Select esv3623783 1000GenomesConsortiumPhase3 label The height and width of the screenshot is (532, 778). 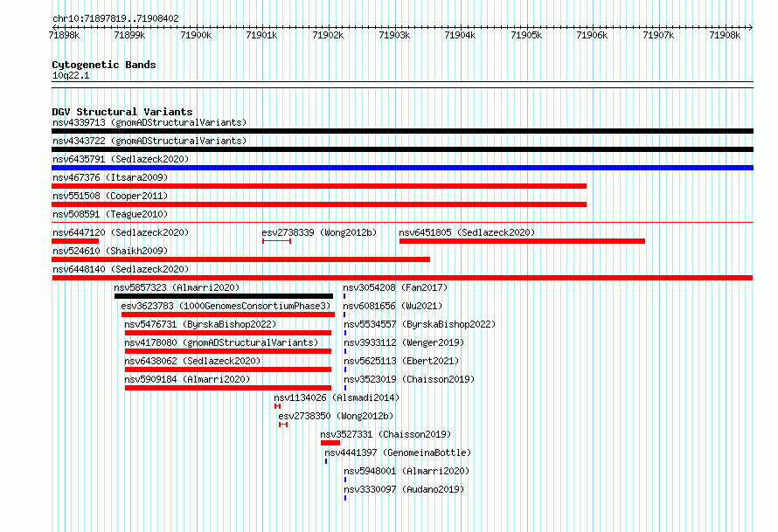click(226, 306)
